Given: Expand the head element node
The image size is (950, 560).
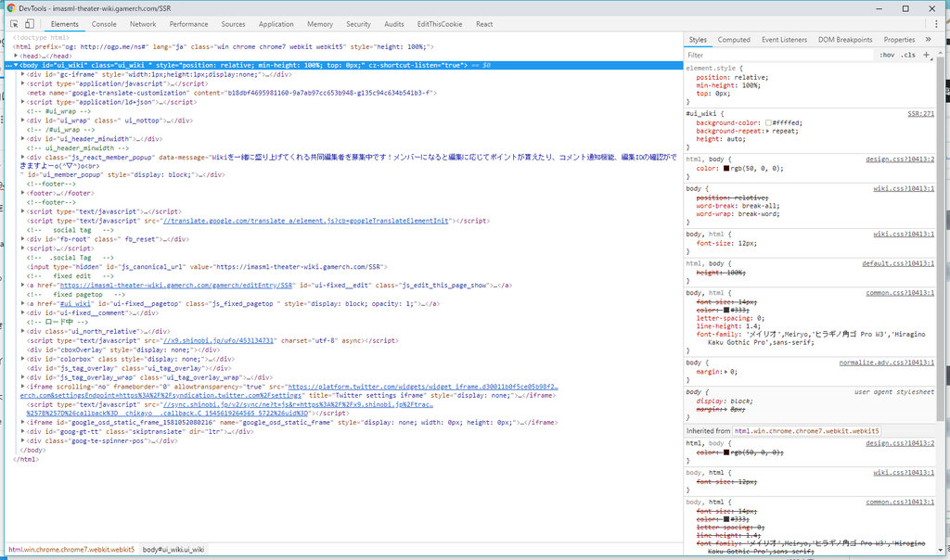Looking at the screenshot, I should (16, 56).
